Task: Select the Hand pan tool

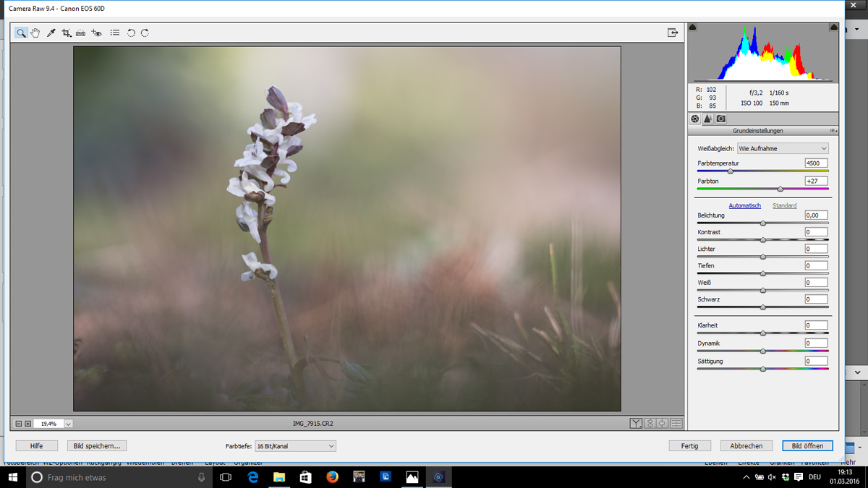Action: 35,33
